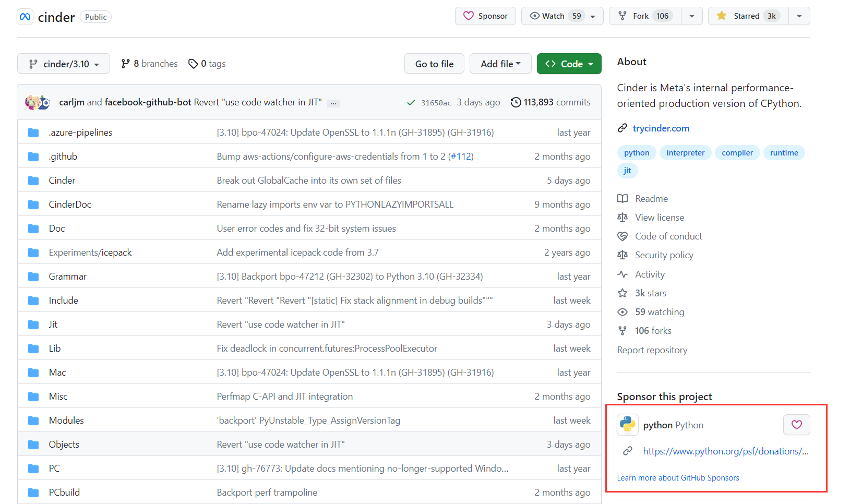Click the ellipsis to expand commit message

(333, 103)
